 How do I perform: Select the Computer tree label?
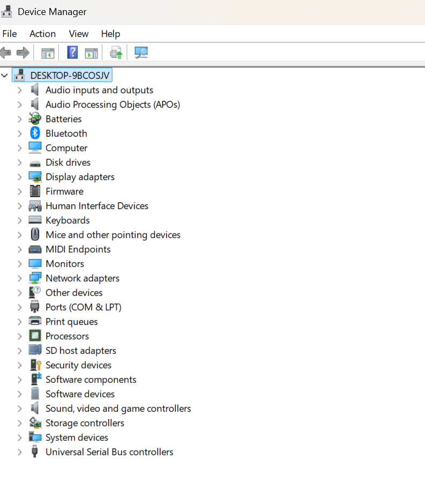click(66, 148)
